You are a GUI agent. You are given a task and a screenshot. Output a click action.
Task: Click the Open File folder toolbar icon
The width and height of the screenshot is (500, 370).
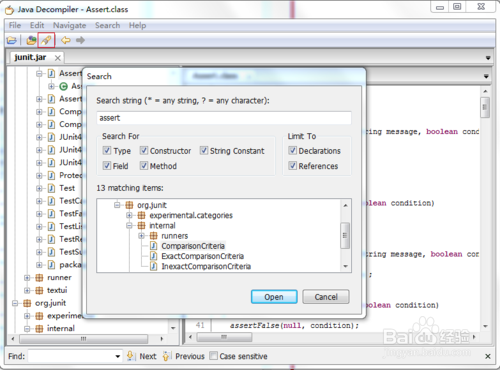[x=12, y=40]
